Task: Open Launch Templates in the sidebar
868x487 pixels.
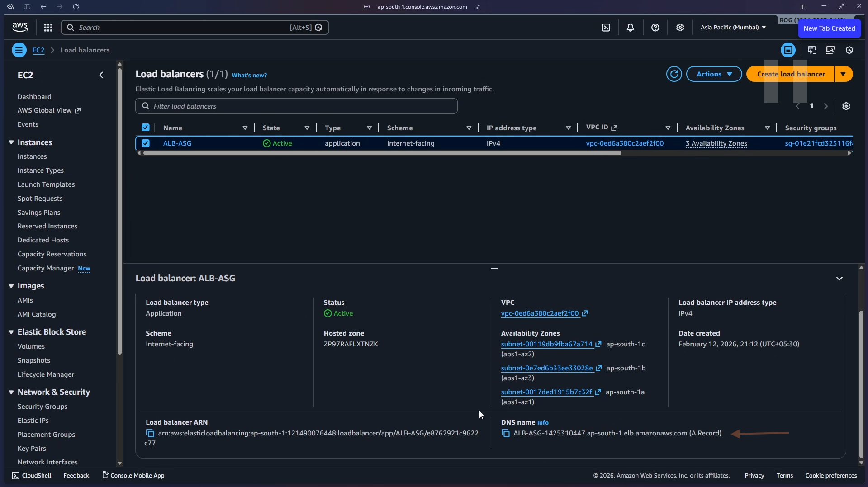Action: [x=46, y=184]
